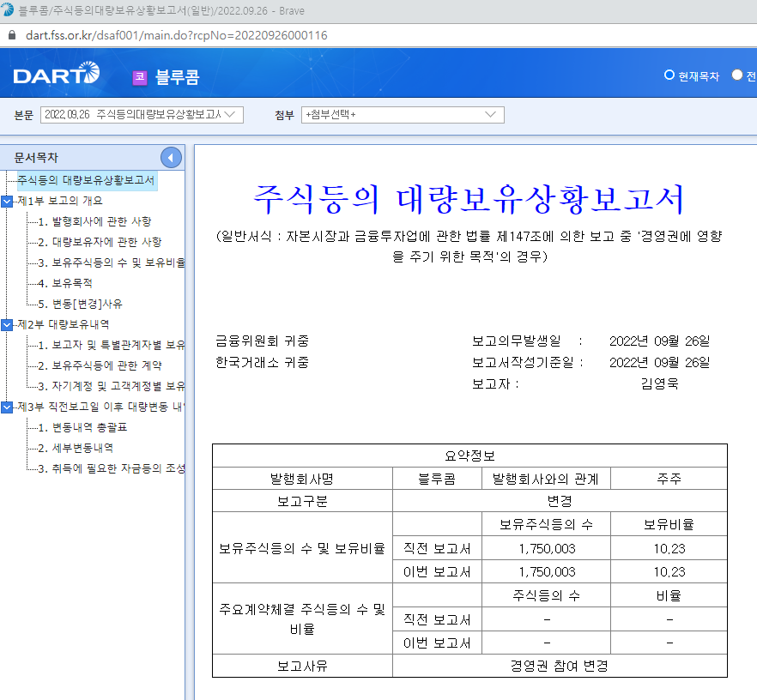Click the 보고의무발생일 date 2022년 09월 26일
This screenshot has width=757, height=700.
[659, 341]
